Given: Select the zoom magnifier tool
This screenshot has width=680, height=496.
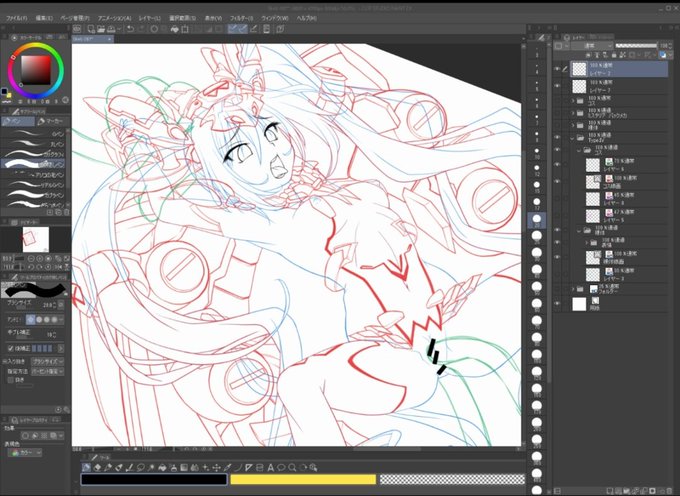Looking at the screenshot, I should coord(292,467).
